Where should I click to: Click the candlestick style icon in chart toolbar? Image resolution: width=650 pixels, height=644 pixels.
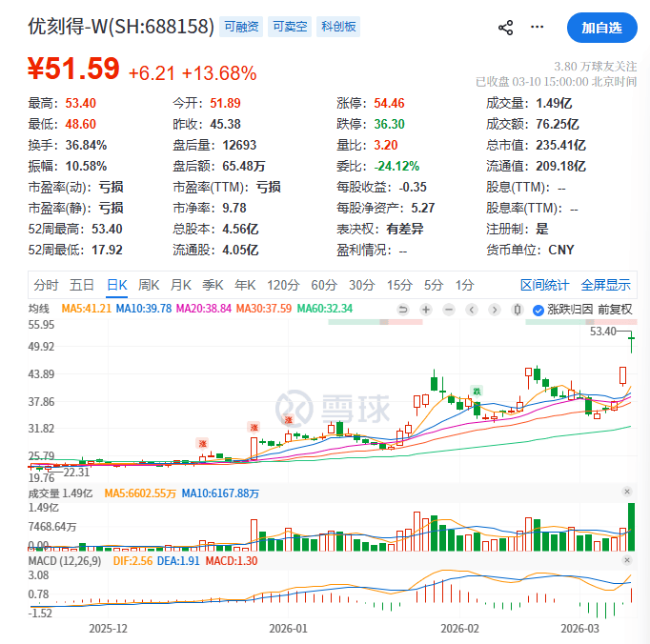click(x=518, y=310)
